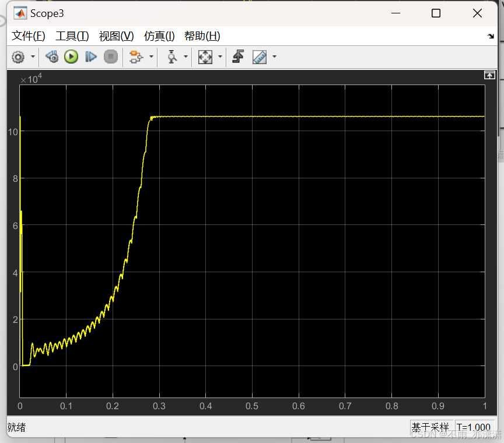The image size is (504, 443).
Task: Open the 帮助(H) menu
Action: pyautogui.click(x=202, y=36)
